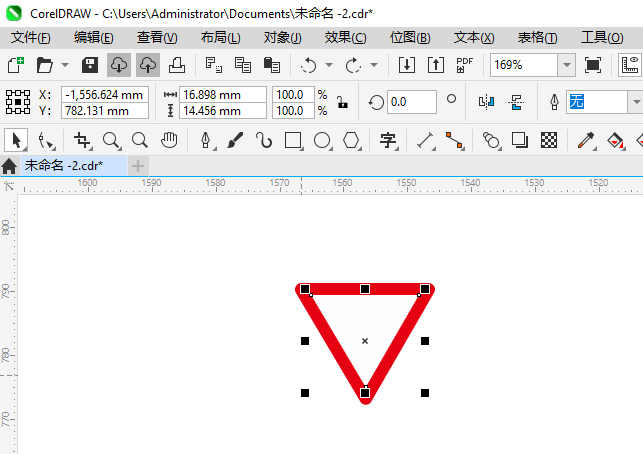Click the 169% zoom level field
This screenshot has width=643, height=454.
(x=524, y=65)
